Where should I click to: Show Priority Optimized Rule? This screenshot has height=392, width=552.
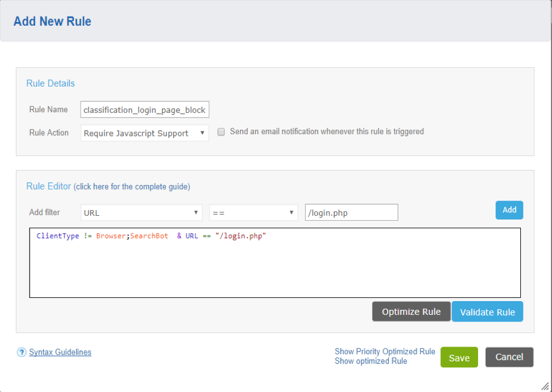point(385,351)
